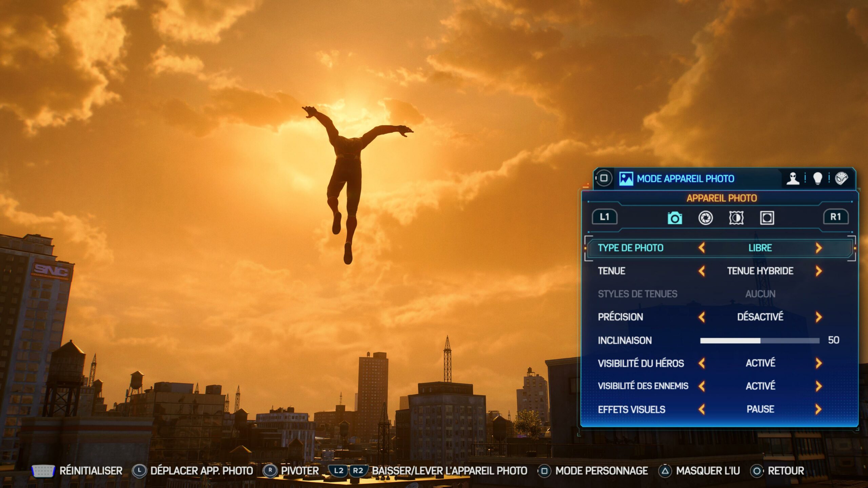Click the Mode Appareil Photo title
Screen dimensions: 868x488
click(x=685, y=179)
